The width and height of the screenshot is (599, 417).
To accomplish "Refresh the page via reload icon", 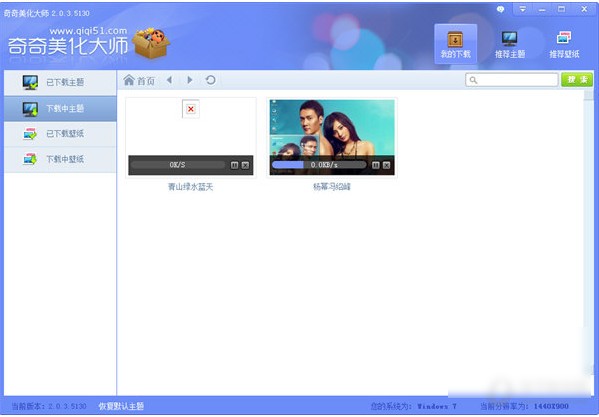I will coord(210,80).
